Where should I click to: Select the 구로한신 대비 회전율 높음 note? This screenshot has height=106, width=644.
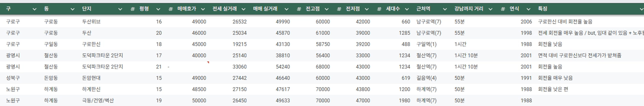[x=565, y=22]
